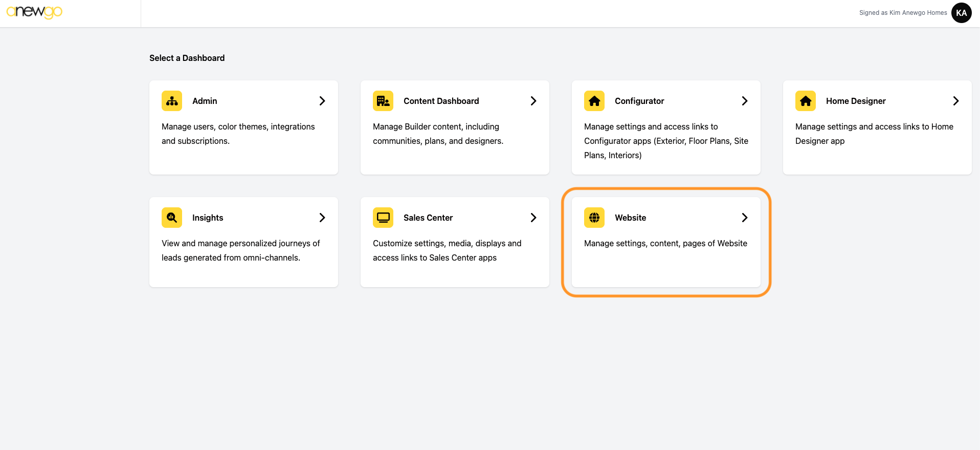The image size is (980, 450).
Task: Click the Configurator chevron arrow
Action: [x=745, y=101]
